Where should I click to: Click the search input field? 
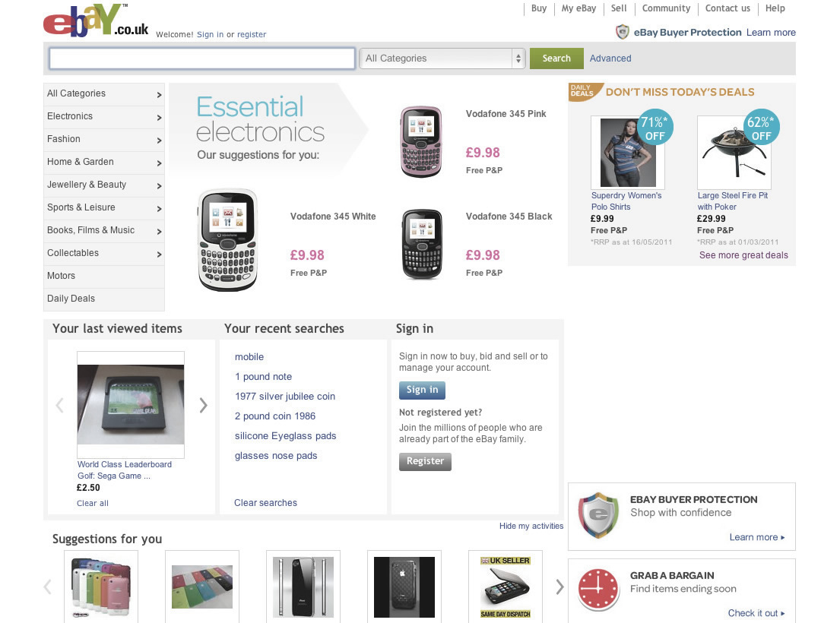pos(202,59)
